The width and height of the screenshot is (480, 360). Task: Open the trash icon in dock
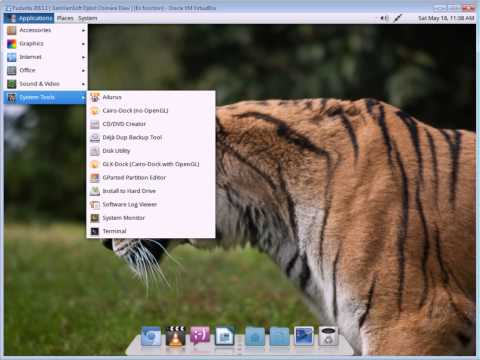point(328,336)
